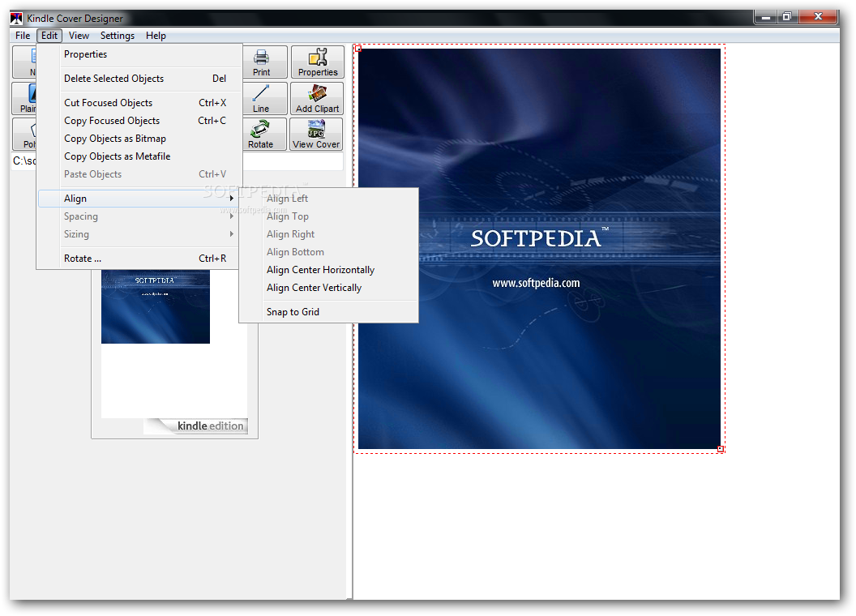
Task: Open the Properties toolbar button
Action: point(318,62)
